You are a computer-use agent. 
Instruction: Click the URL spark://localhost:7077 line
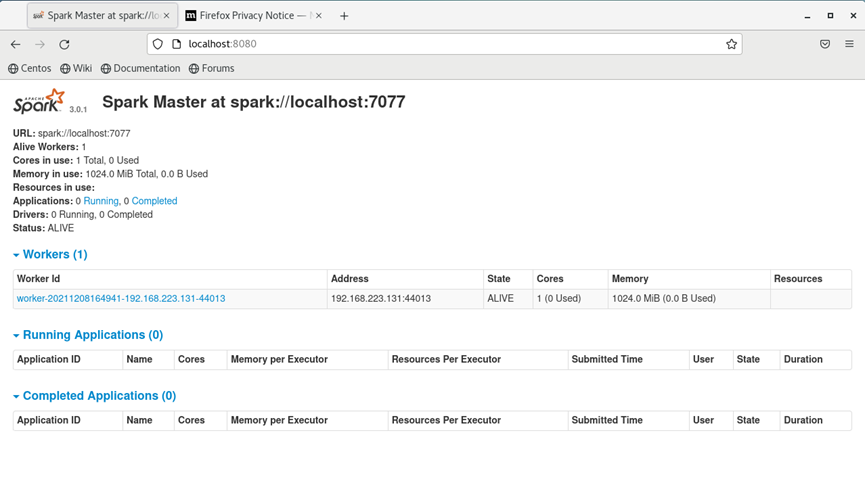[72, 133]
